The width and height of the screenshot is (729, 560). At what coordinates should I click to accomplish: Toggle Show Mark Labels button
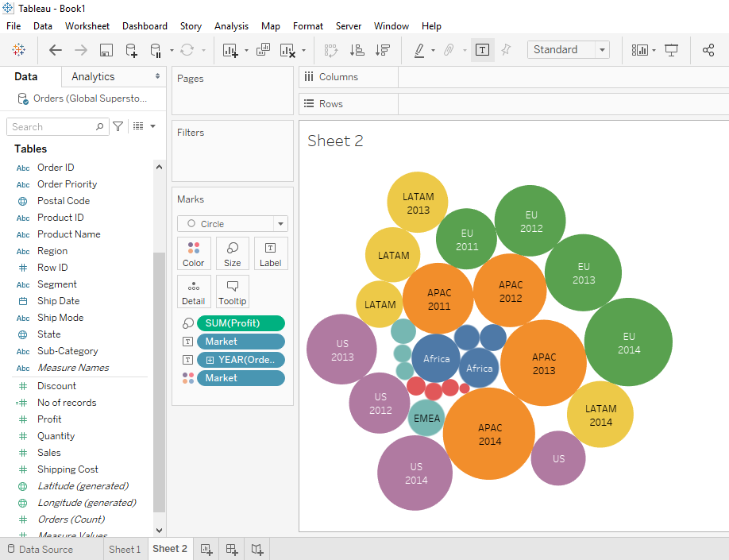click(x=482, y=50)
